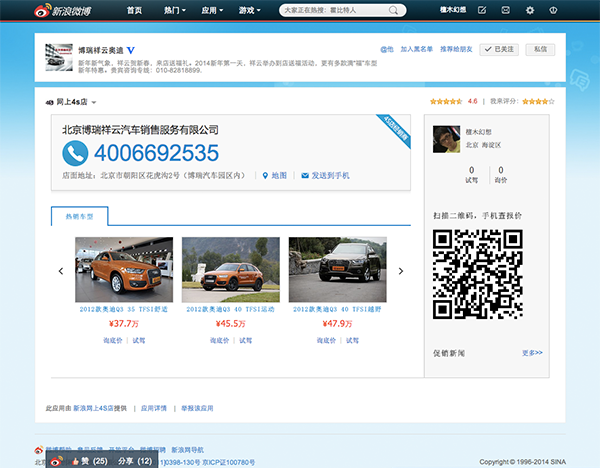Open the 地图 map link
The image size is (600, 468).
pos(274,176)
